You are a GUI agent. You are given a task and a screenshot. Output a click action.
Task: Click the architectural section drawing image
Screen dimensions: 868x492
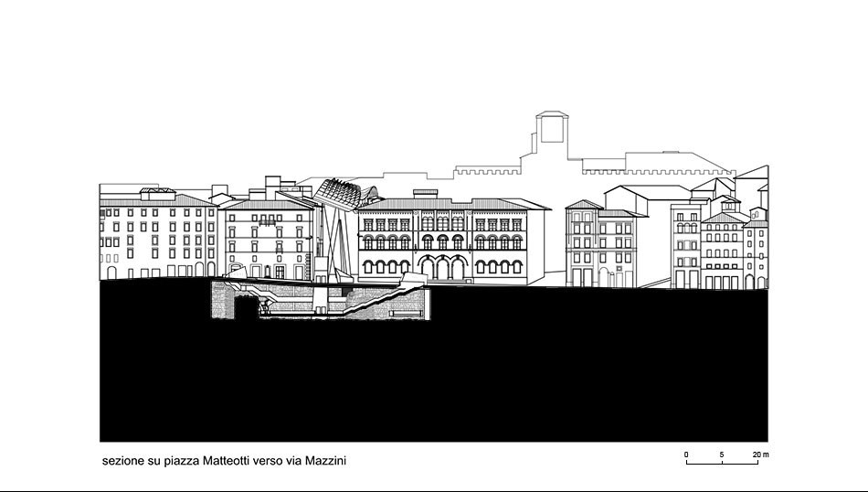pyautogui.click(x=434, y=276)
